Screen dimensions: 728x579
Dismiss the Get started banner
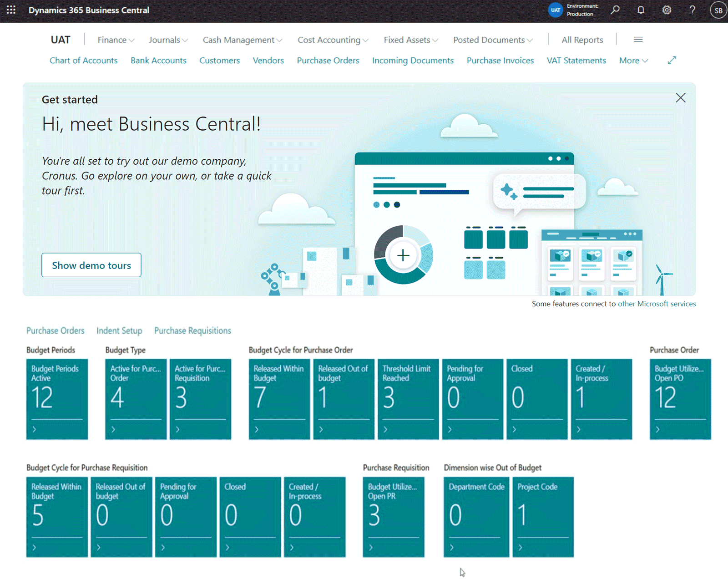point(681,97)
